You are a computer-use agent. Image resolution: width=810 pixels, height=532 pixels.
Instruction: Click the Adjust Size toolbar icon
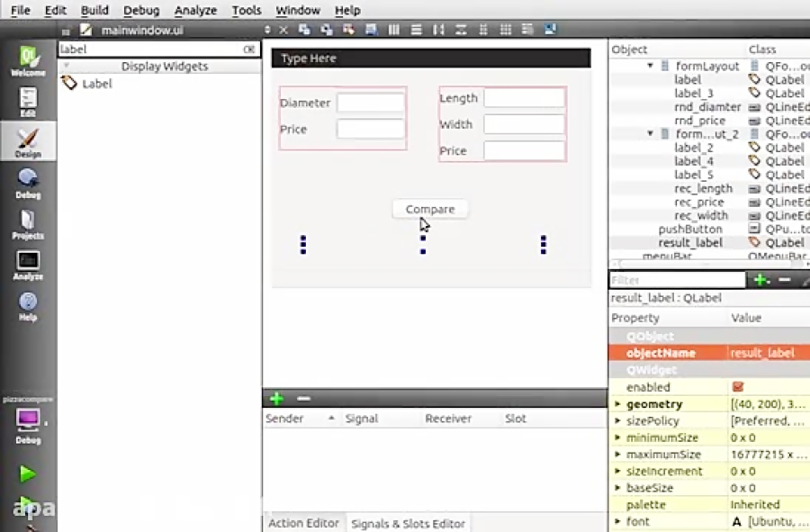(550, 29)
